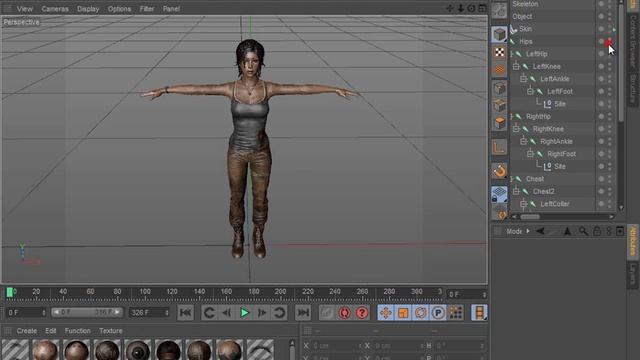Open the material manager Create menu
Screen dimensions: 640x360
[27, 331]
